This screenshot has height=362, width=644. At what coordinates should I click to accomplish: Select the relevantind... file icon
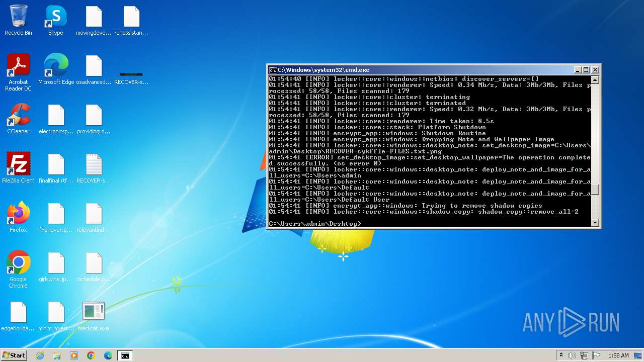(94, 217)
